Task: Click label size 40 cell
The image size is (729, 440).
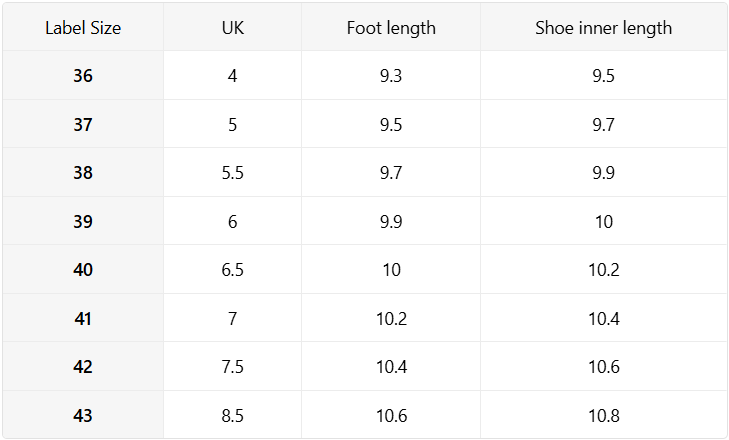Action: [83, 270]
